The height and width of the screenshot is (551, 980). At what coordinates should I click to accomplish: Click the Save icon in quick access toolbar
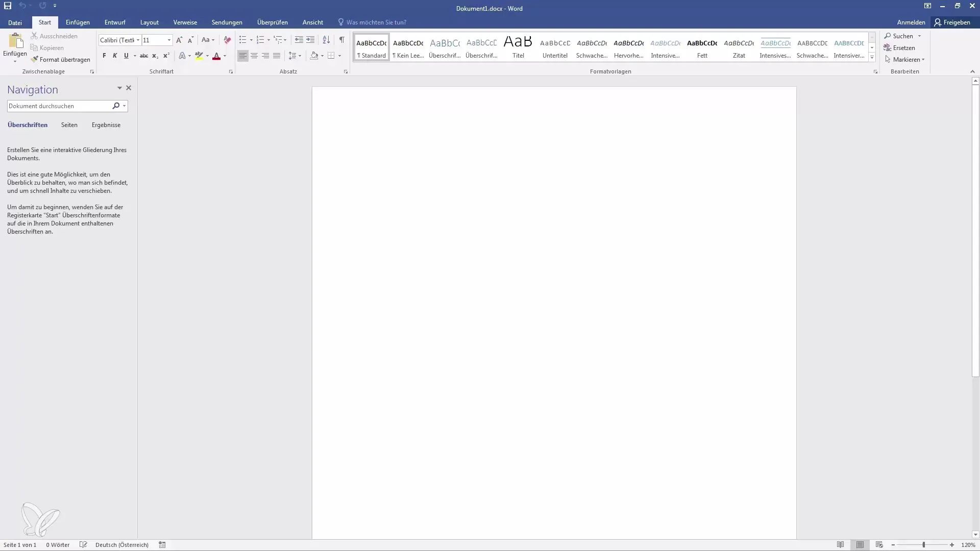8,6
